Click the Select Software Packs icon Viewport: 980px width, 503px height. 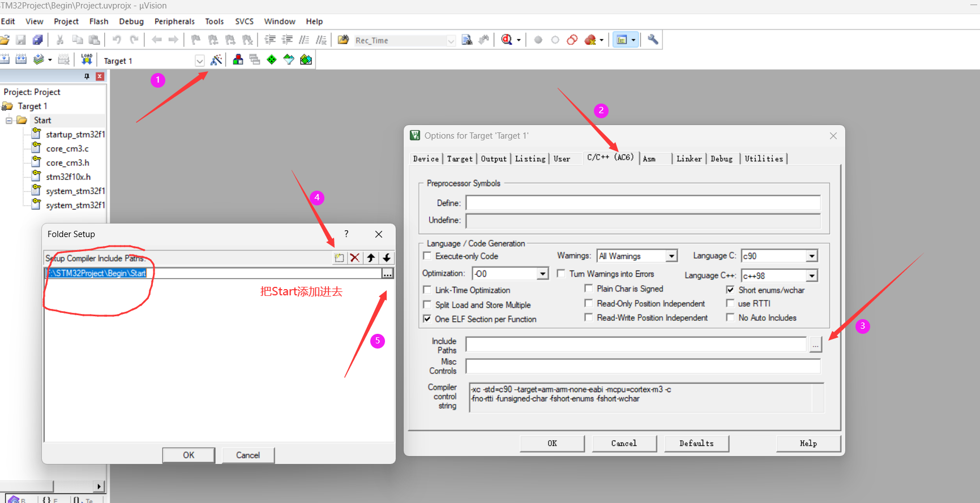point(289,60)
